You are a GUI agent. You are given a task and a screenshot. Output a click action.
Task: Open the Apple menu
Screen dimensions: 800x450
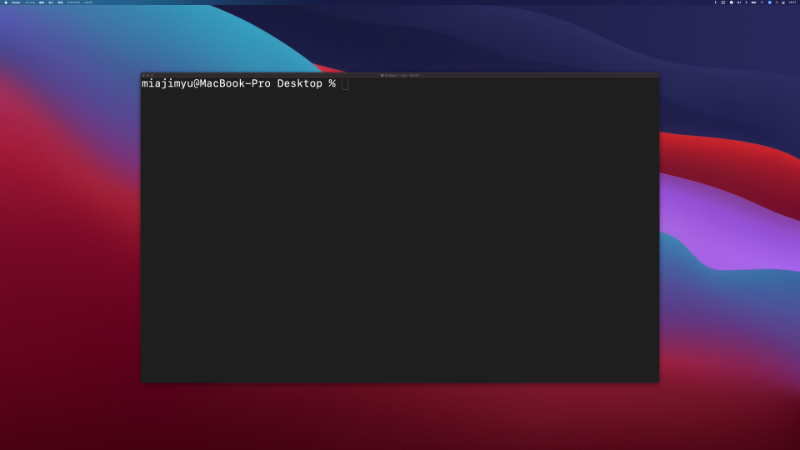tap(4, 3)
